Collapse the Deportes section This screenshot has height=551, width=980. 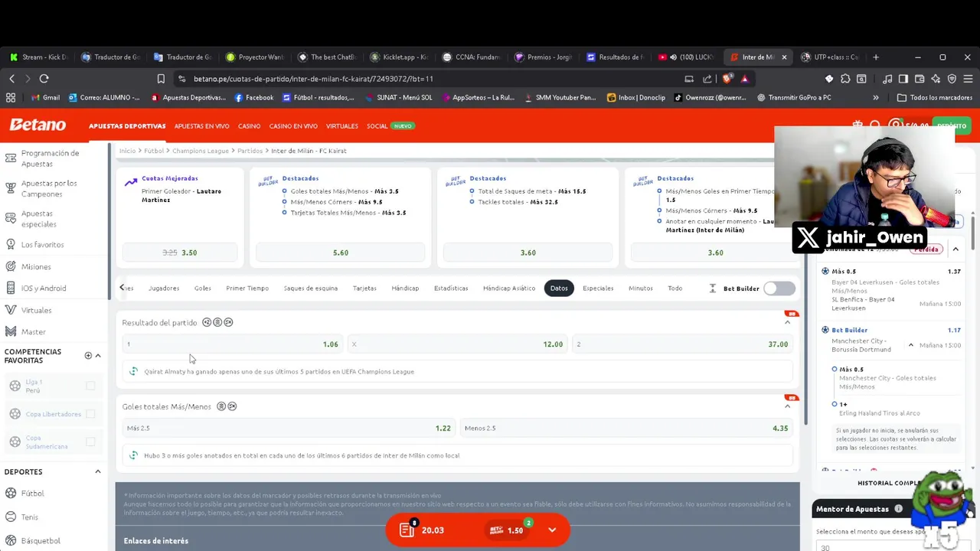(x=98, y=471)
